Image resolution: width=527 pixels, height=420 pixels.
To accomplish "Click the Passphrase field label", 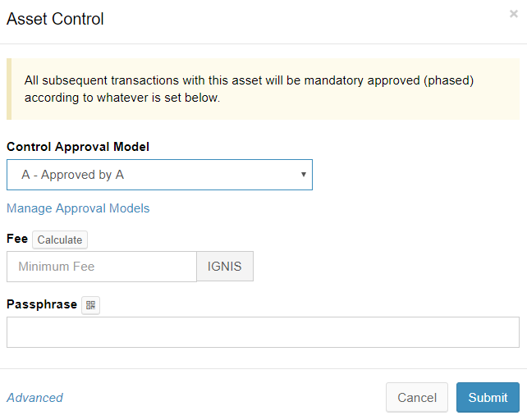I will tap(41, 304).
